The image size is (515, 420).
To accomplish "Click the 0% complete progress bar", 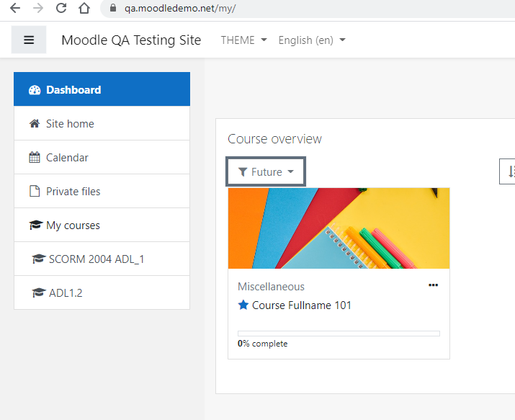I will [x=339, y=334].
